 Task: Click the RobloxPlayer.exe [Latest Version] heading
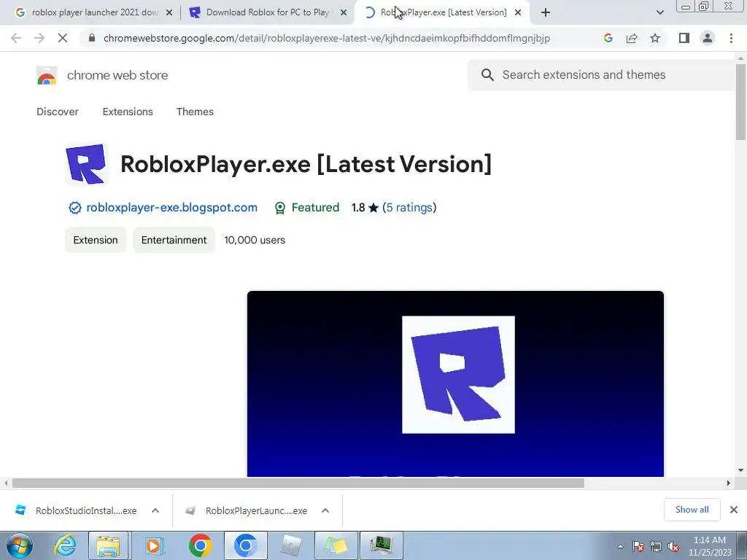coord(306,164)
